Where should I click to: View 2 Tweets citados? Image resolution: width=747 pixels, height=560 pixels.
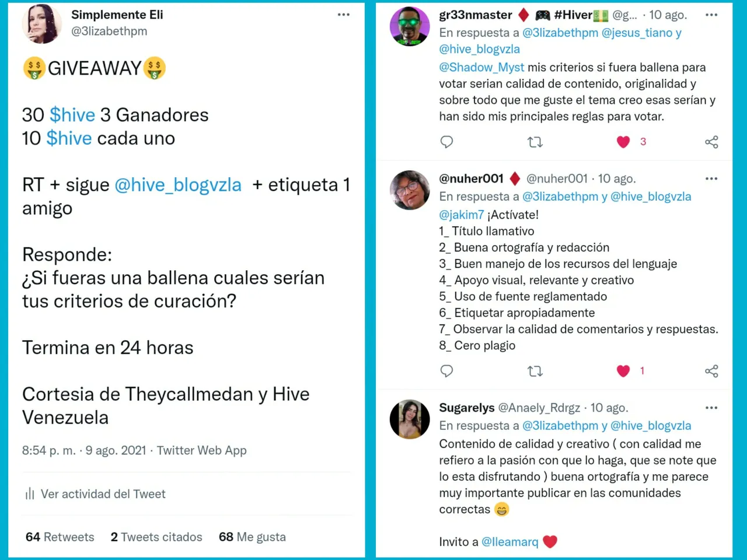click(x=156, y=537)
